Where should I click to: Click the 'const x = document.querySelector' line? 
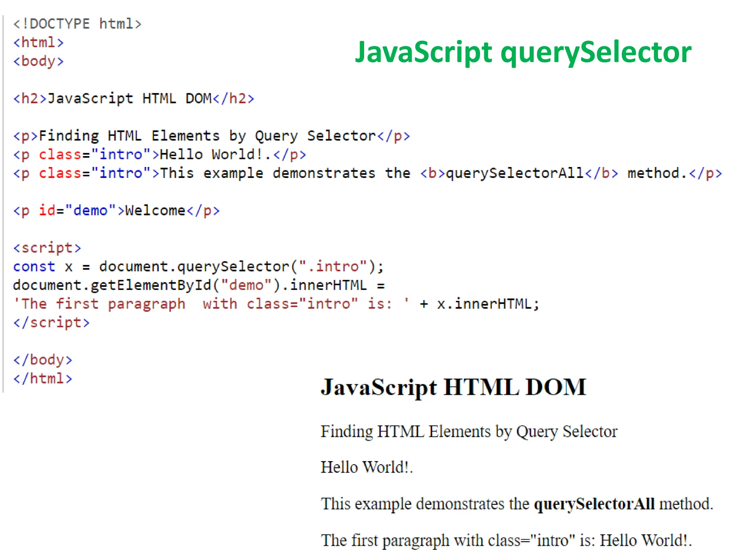(x=198, y=267)
